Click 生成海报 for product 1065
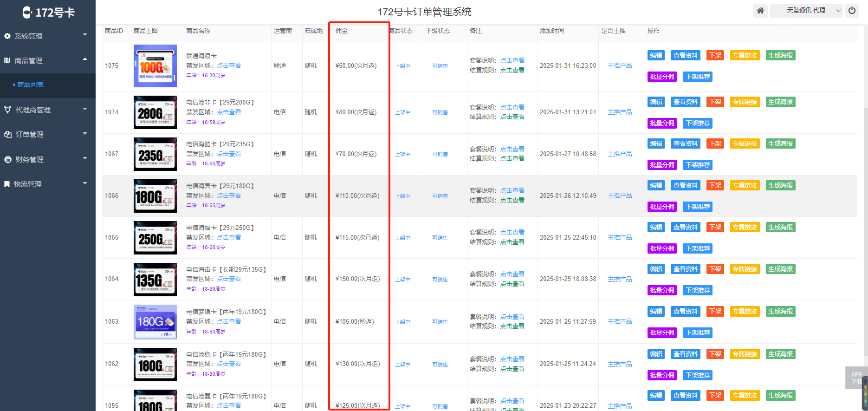 click(780, 227)
